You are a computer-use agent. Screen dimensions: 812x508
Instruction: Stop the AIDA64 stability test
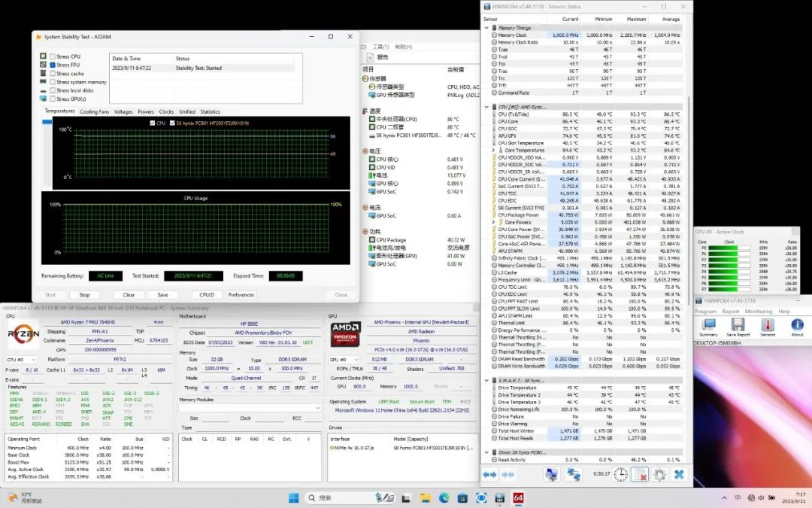[84, 294]
